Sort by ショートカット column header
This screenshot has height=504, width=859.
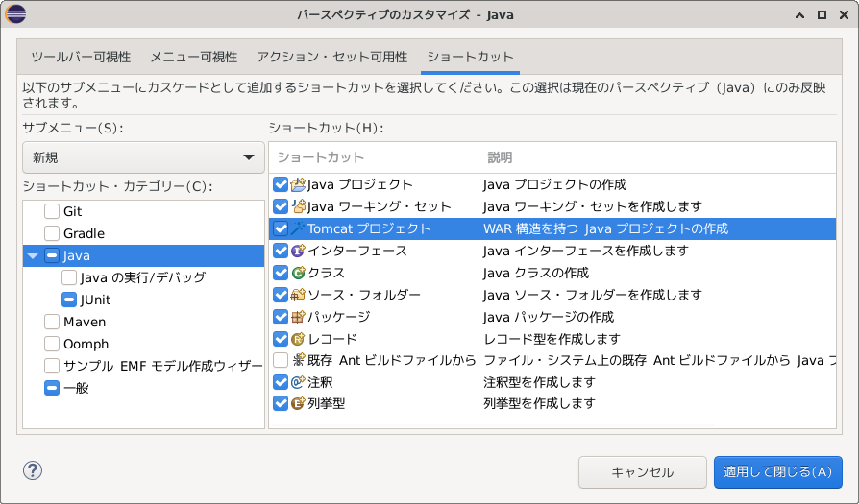point(374,157)
